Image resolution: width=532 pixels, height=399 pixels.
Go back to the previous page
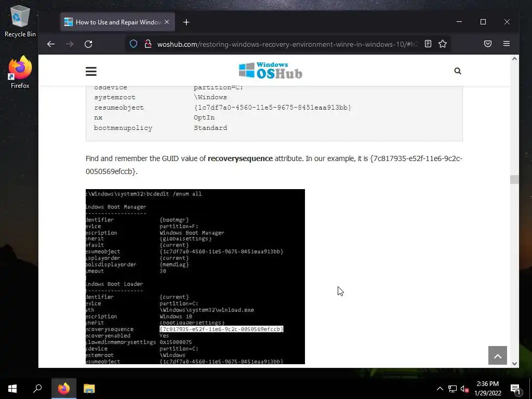pos(51,44)
